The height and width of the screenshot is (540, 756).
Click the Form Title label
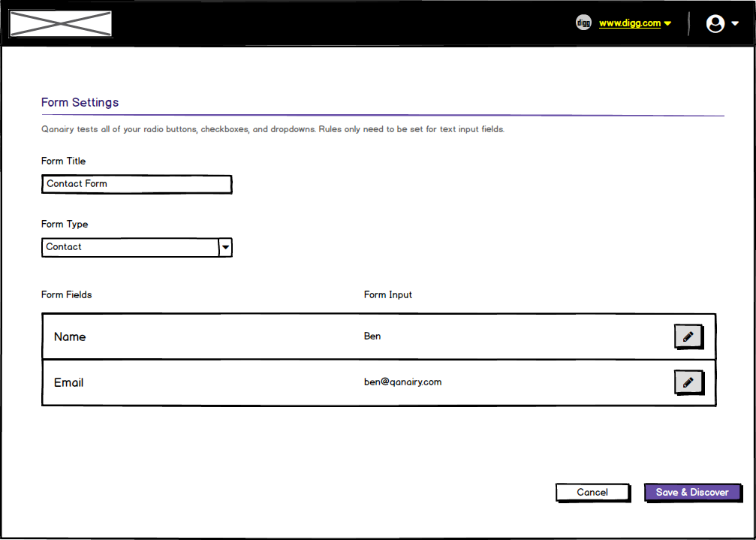64,161
